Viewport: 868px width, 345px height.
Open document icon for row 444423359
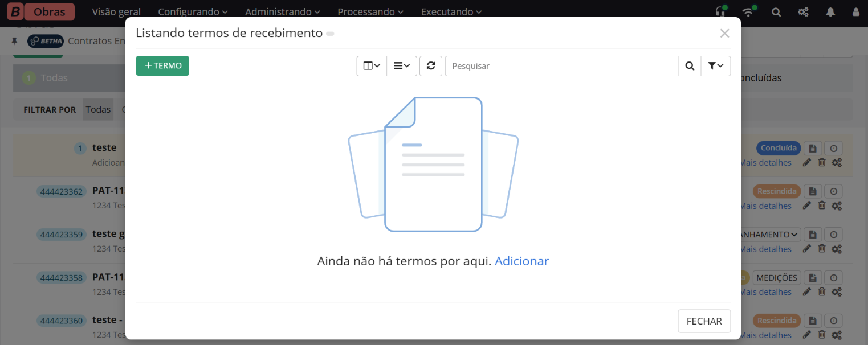click(813, 235)
